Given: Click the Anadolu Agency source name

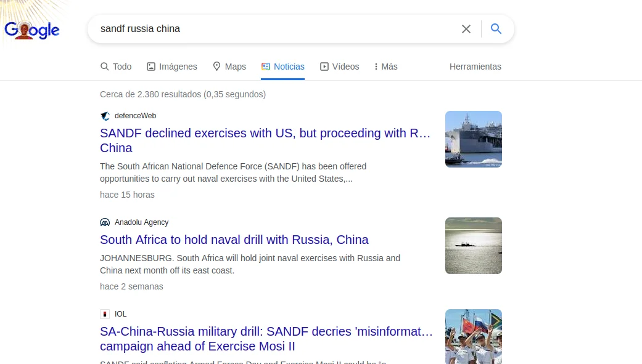Looking at the screenshot, I should 142,222.
